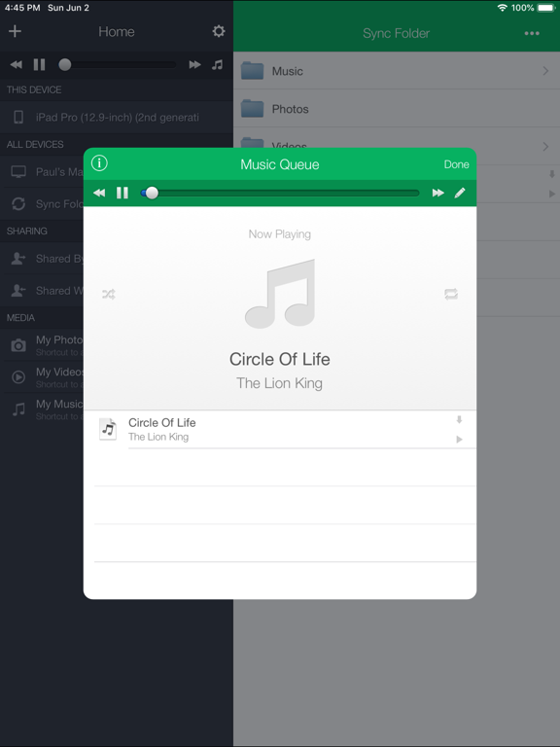
Task: Expand Videos folder chevron
Action: click(x=545, y=147)
